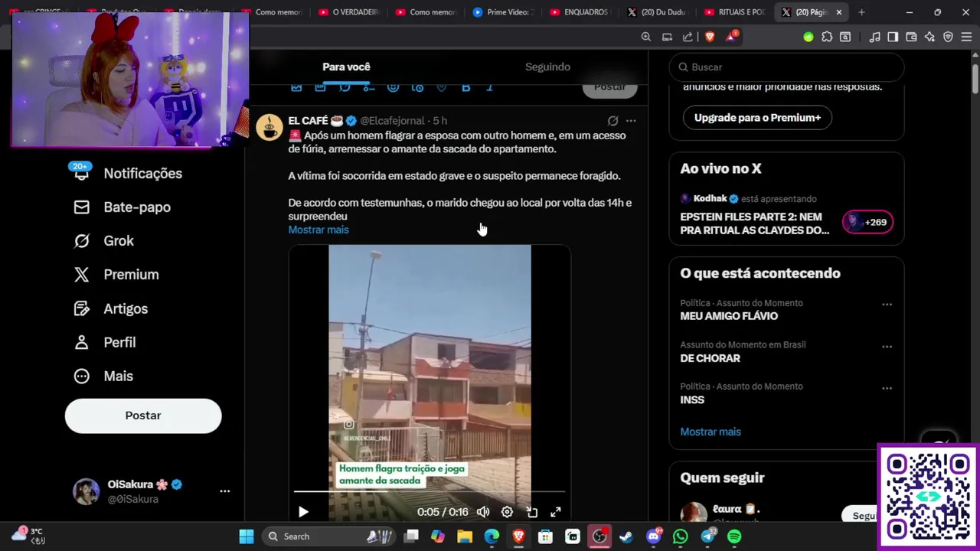Viewport: 980px width, 551px height.
Task: Go to Perfil page
Action: point(104,342)
